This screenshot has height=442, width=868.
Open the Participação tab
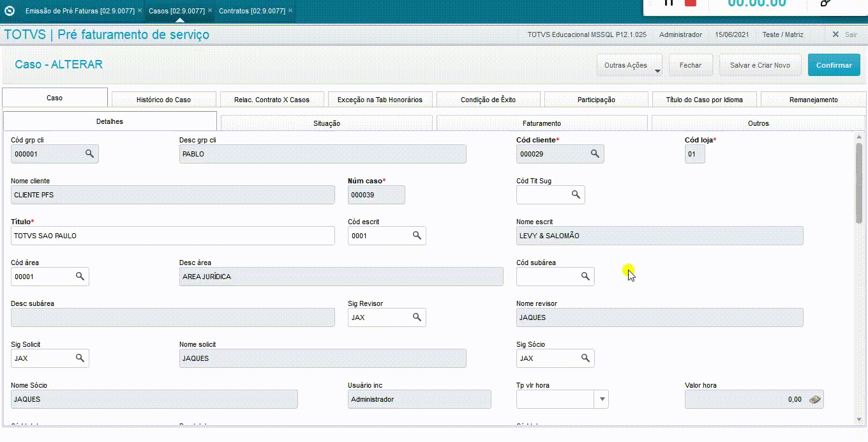pos(596,100)
